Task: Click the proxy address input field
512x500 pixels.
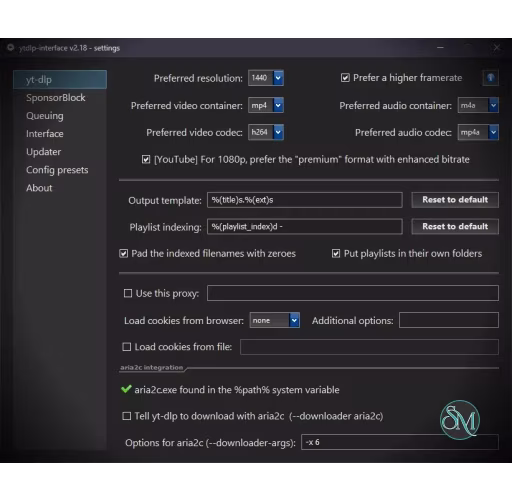Action: tap(353, 293)
